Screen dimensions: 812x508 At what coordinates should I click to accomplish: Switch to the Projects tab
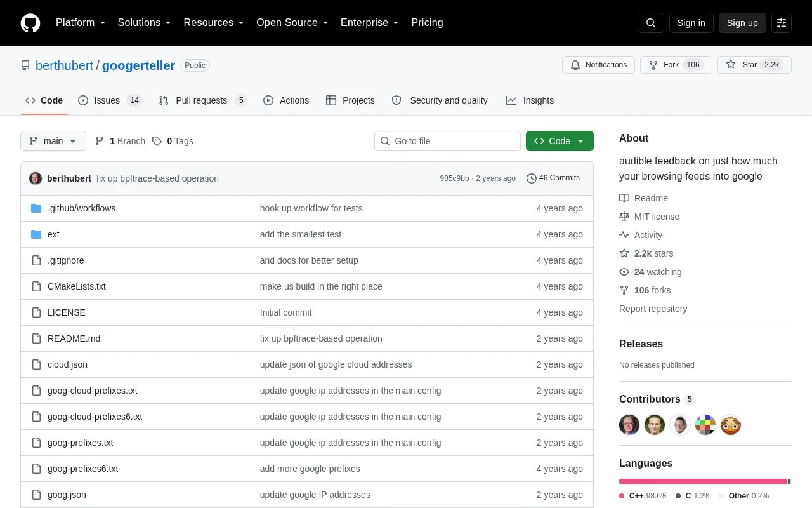(350, 100)
